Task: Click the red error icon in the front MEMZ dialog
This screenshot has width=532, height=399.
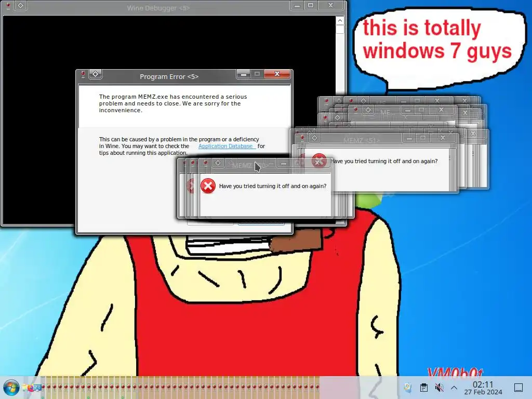Action: click(x=208, y=186)
